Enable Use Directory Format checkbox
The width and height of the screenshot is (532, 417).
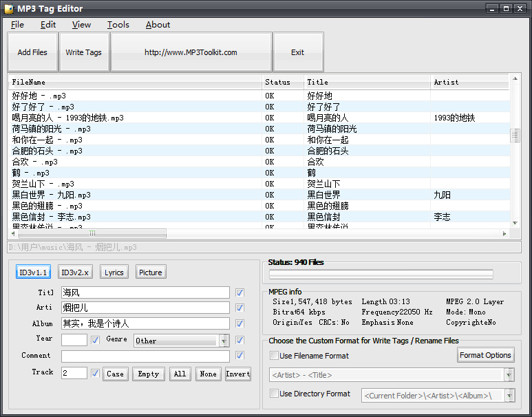(275, 394)
